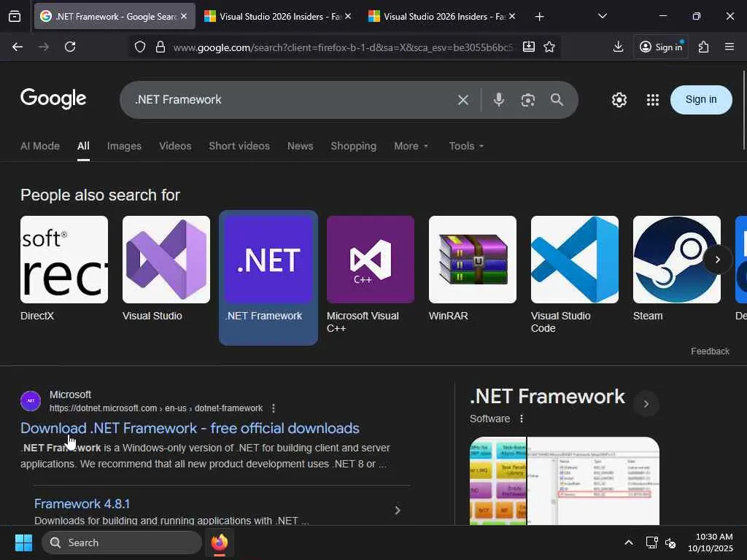Click the Microsoft .NET result favicon
This screenshot has width=747, height=560.
coord(31,401)
